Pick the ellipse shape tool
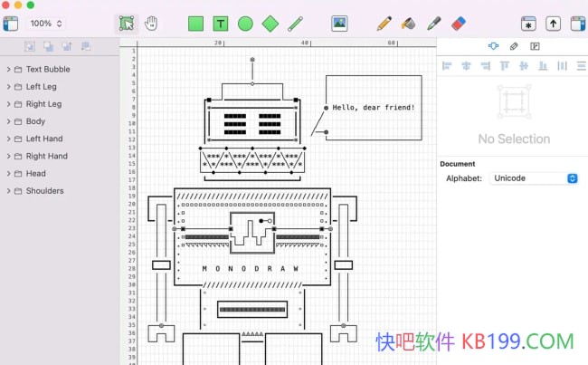Screen dimensions: 588x365 [x=245, y=24]
